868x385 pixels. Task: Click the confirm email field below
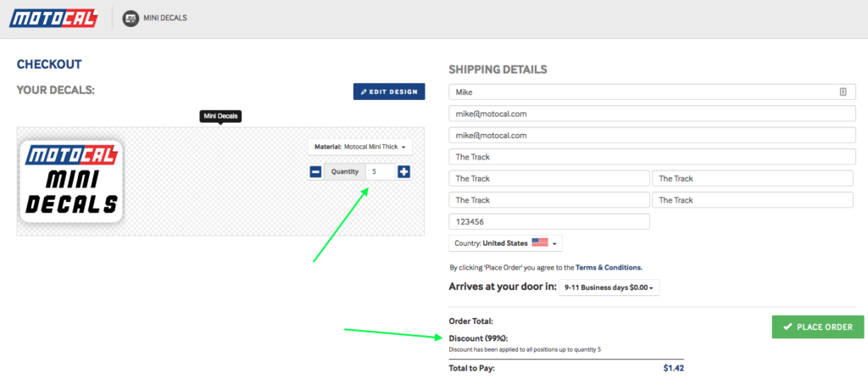[x=653, y=135]
